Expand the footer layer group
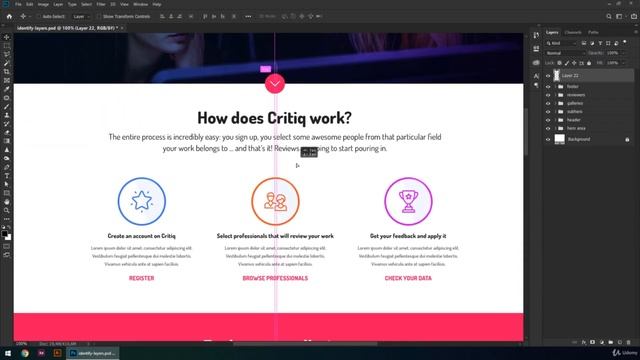Viewport: 640px width, 360px height. click(555, 87)
